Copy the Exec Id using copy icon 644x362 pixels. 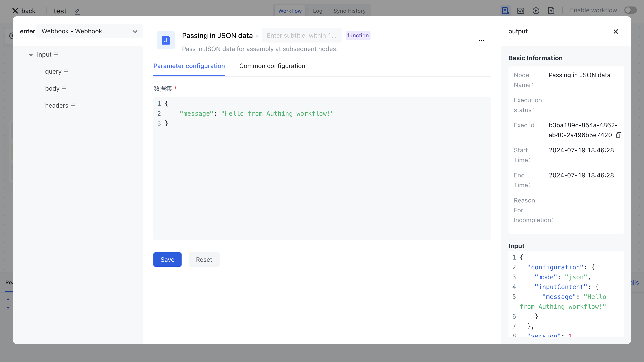pyautogui.click(x=619, y=135)
